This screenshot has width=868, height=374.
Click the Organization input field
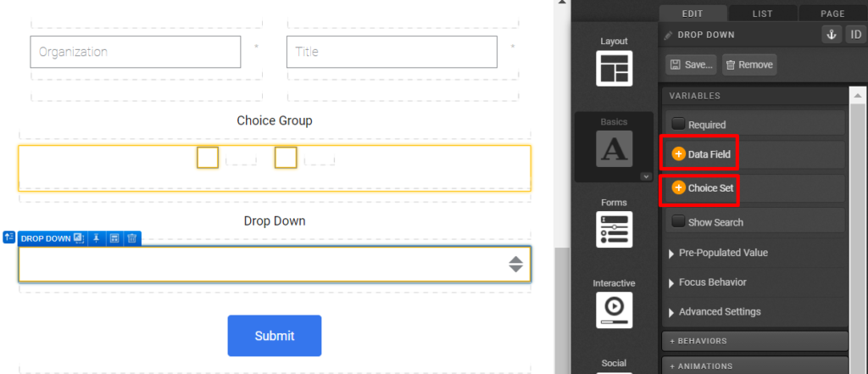136,52
